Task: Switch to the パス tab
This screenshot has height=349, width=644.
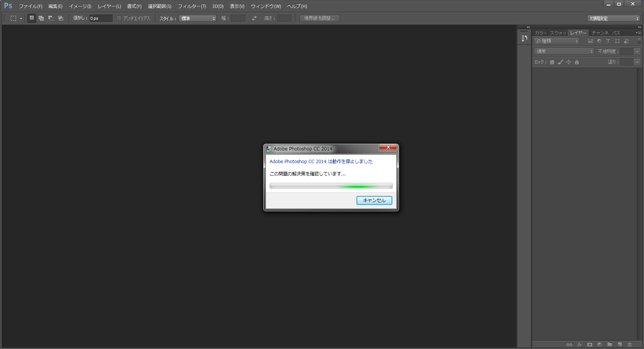Action: point(616,33)
